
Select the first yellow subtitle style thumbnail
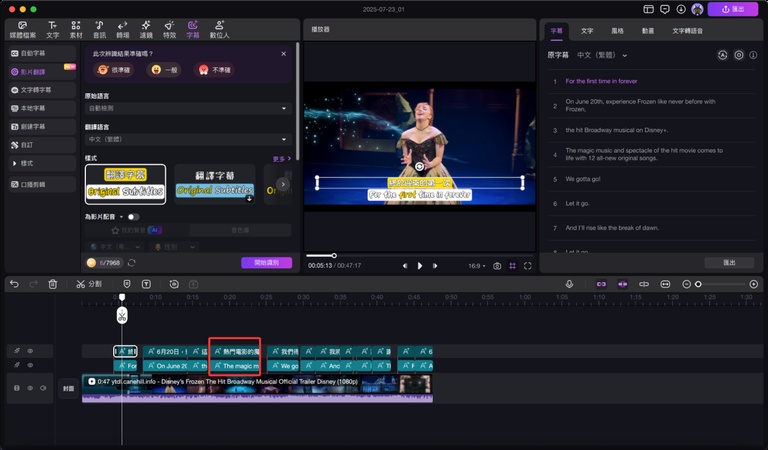[x=125, y=184]
